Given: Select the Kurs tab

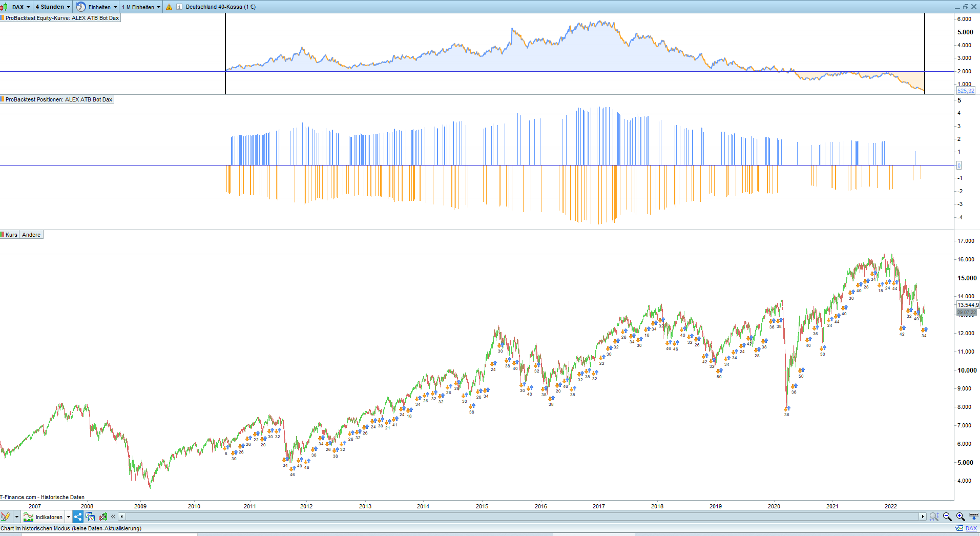Looking at the screenshot, I should click(x=10, y=235).
